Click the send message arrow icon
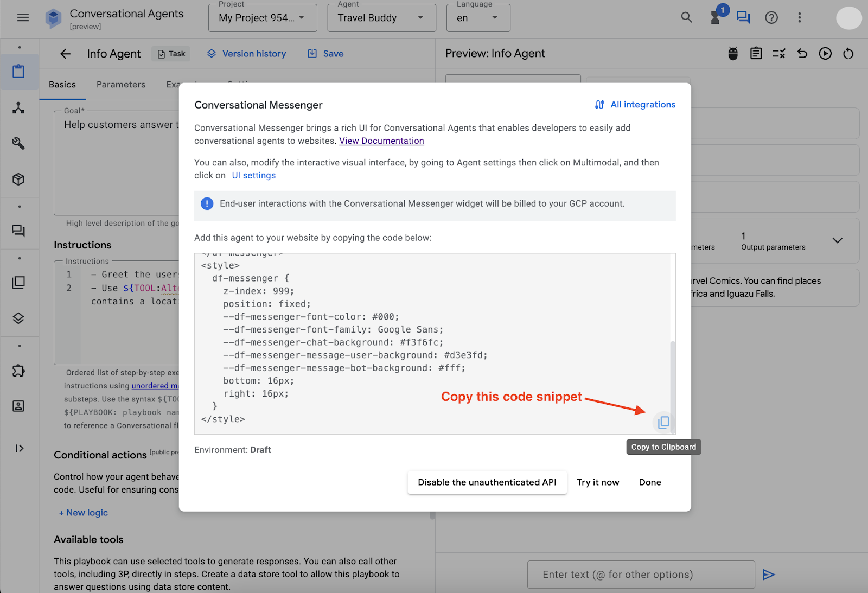Screen dimensions: 868x593 pos(769,575)
